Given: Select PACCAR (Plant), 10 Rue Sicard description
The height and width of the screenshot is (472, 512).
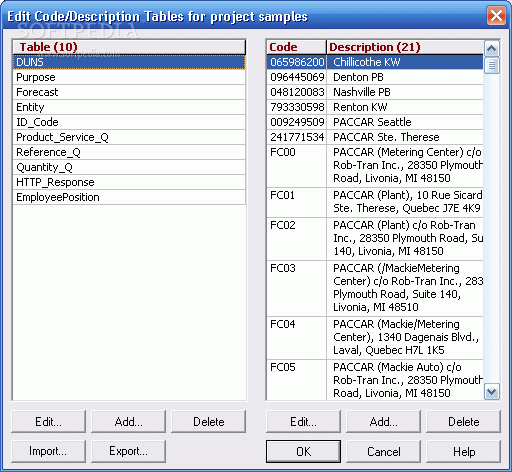Looking at the screenshot, I should click(x=405, y=202).
